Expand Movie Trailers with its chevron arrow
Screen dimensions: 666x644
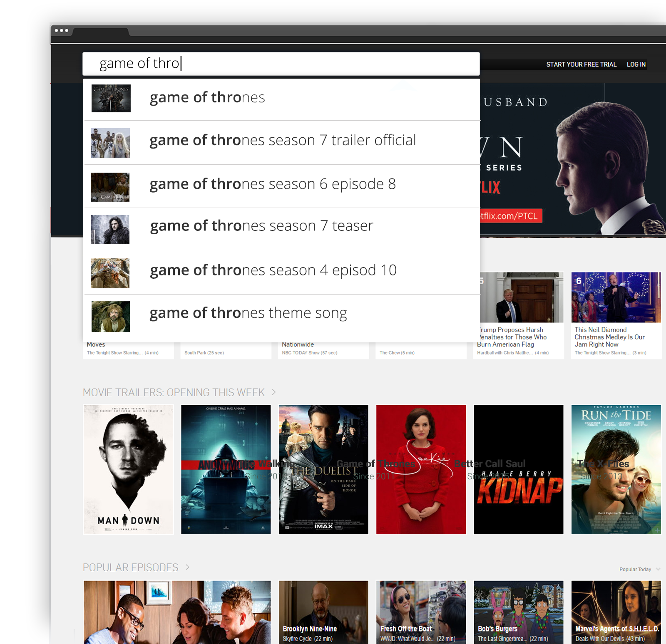click(274, 392)
